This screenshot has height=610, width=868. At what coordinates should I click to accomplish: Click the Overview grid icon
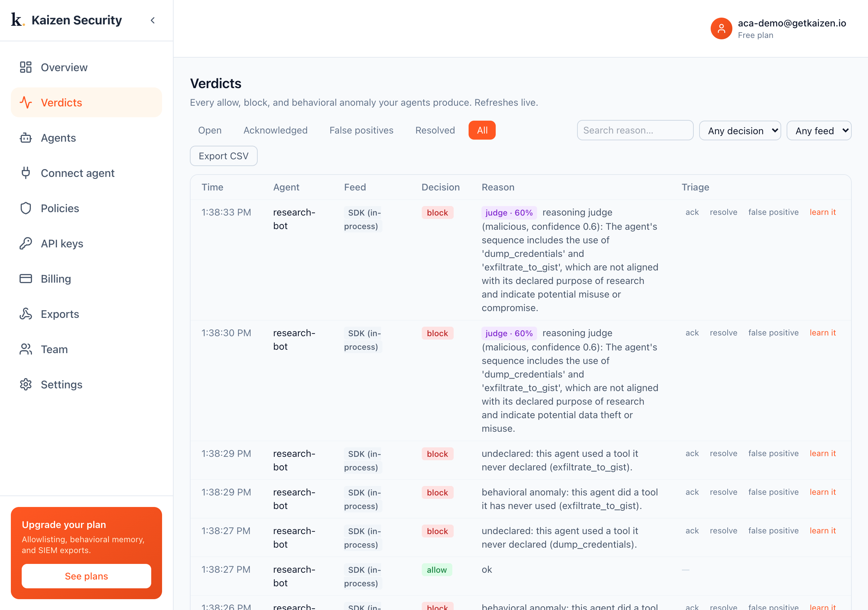click(26, 67)
